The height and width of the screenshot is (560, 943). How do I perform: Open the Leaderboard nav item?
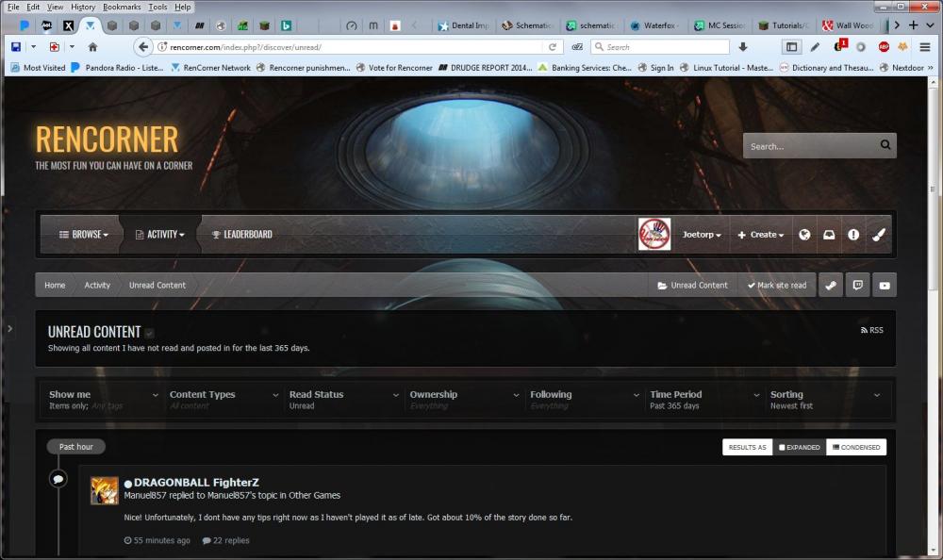(x=241, y=235)
